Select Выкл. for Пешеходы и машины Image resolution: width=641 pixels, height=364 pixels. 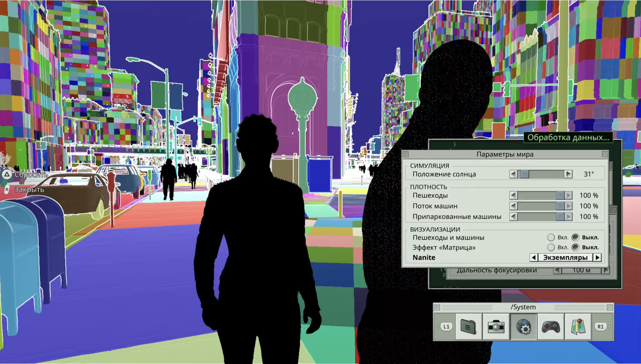click(575, 237)
